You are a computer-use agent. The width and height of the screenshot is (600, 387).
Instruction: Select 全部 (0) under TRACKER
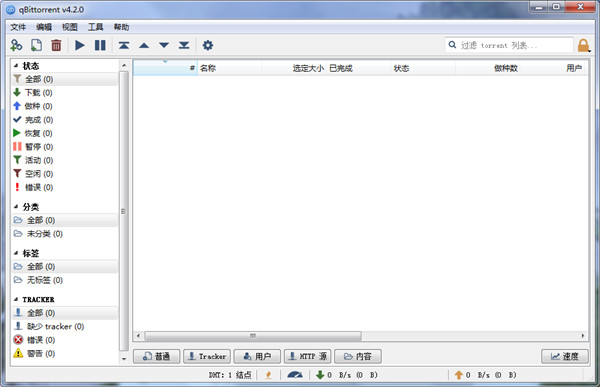[65, 313]
